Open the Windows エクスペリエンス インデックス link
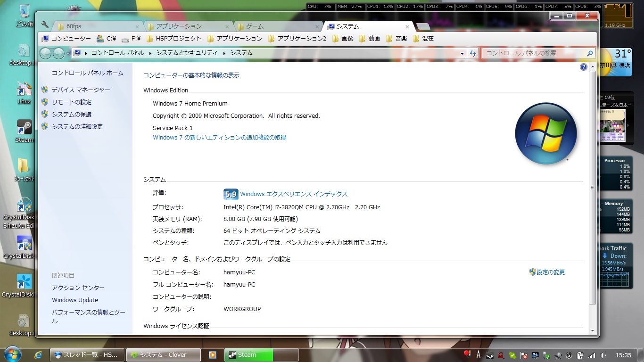Image resolution: width=644 pixels, height=362 pixels. click(x=294, y=194)
